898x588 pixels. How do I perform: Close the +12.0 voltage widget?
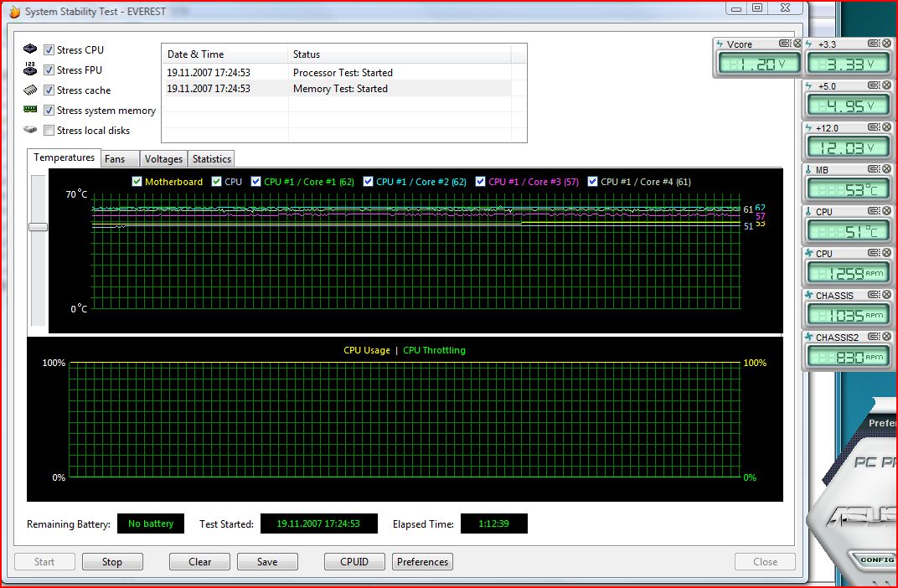coord(886,127)
